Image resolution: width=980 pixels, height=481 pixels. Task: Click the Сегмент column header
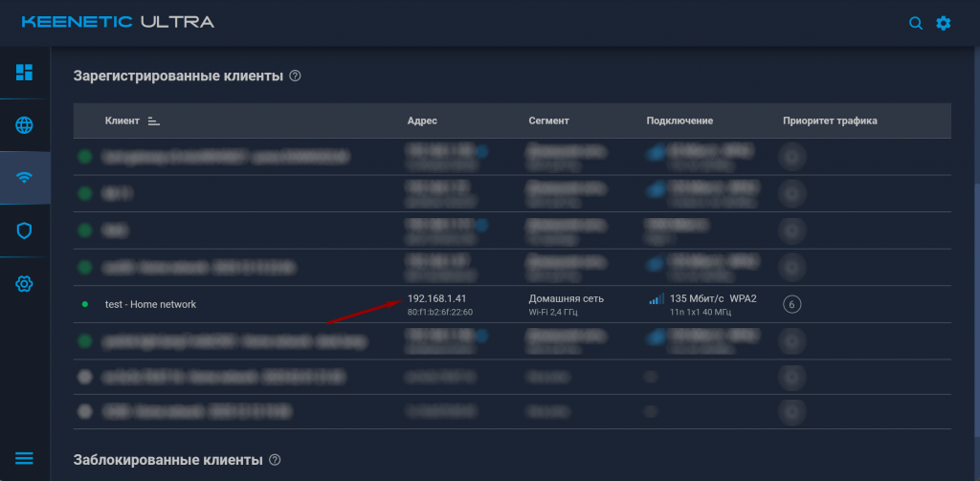pos(548,121)
